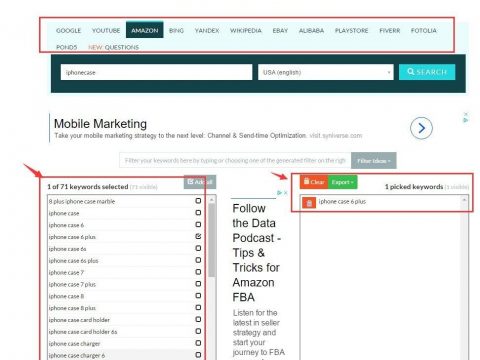Click picked keyword text 'iphone case 6 plus'
The height and width of the screenshot is (360, 480).
342,202
